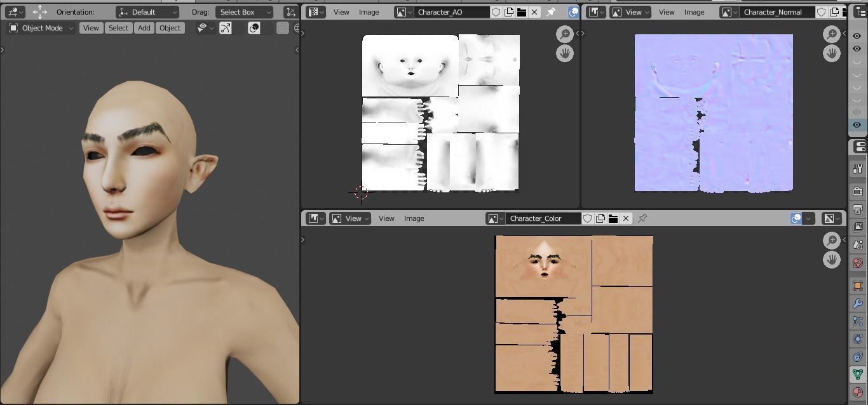Image resolution: width=868 pixels, height=405 pixels.
Task: Select the Character_Color texture image
Action: pos(574,314)
